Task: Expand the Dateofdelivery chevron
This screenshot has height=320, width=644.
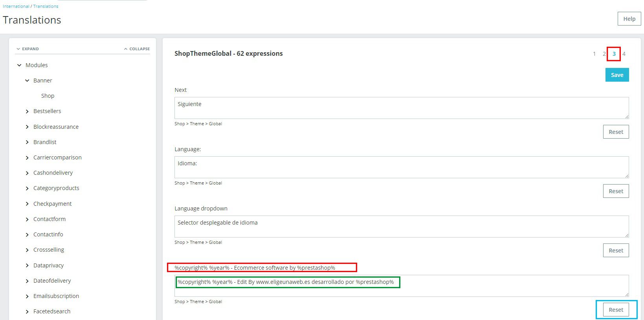Action: pos(27,281)
